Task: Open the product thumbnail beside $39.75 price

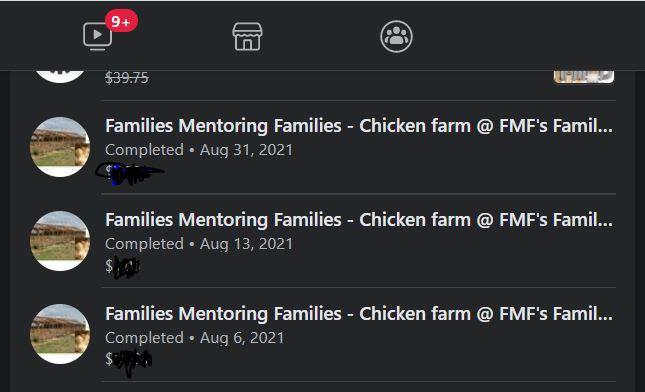Action: coord(584,77)
